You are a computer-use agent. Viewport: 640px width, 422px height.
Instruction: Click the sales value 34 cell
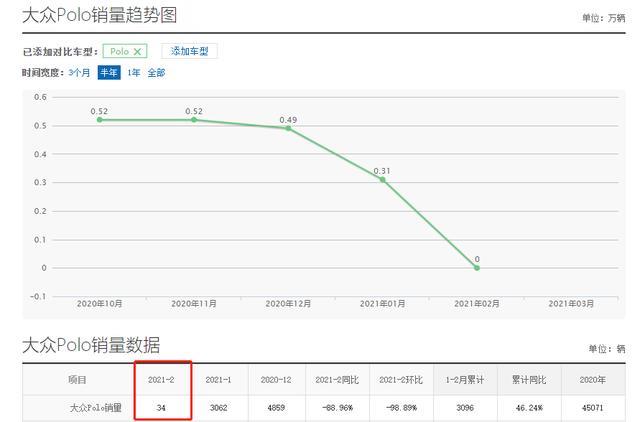tap(161, 408)
